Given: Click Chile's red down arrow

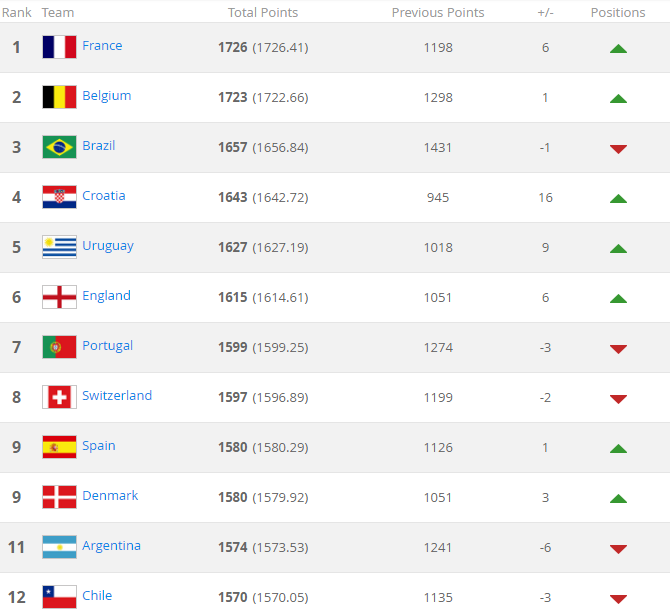Looking at the screenshot, I should coord(618,598).
